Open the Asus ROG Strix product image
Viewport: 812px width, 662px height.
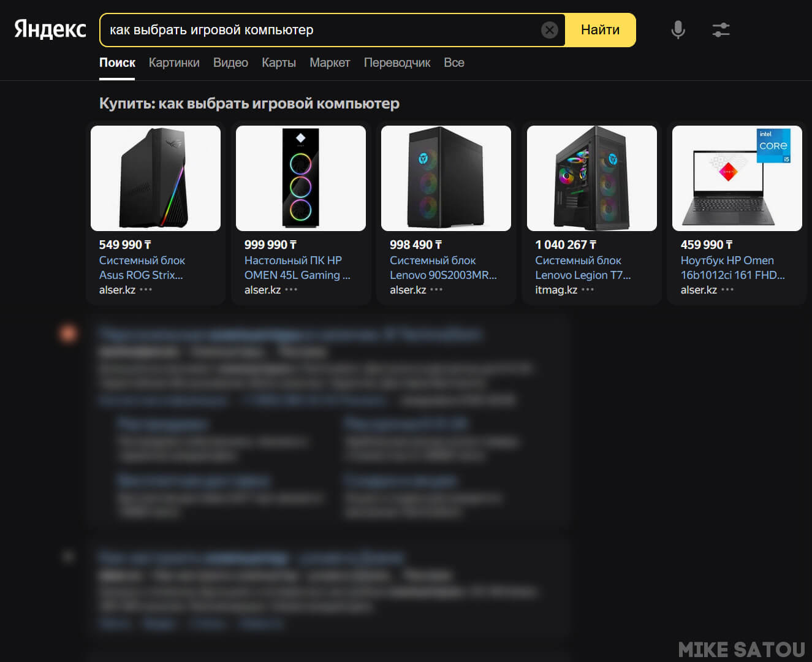[x=156, y=178]
